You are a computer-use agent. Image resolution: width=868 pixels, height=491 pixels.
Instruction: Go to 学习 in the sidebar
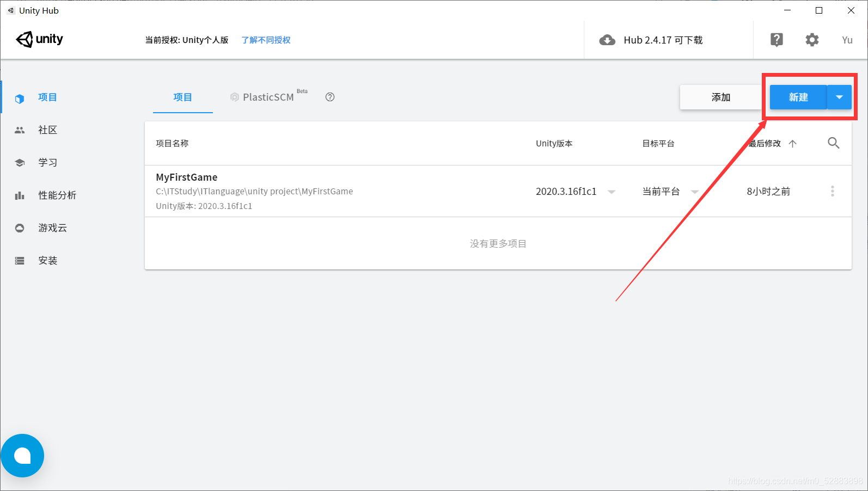48,162
